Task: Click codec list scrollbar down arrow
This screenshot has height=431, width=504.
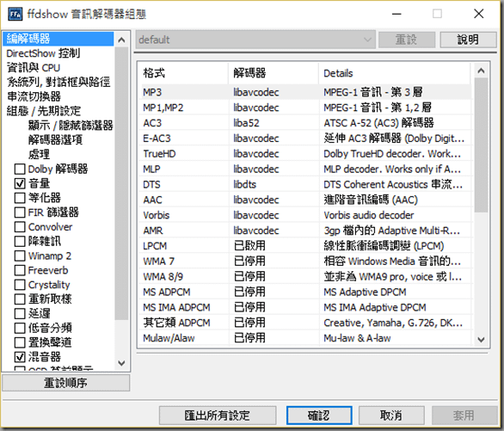Action: (481, 339)
